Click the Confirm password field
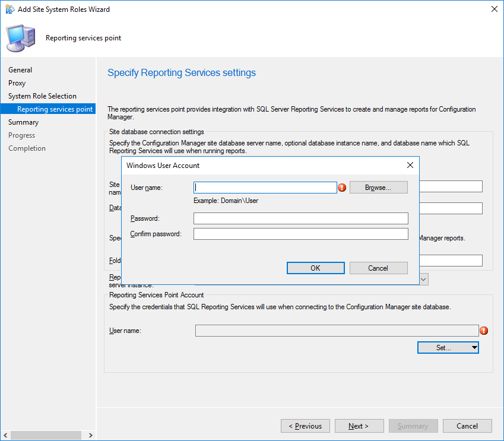504x441 pixels. click(x=300, y=233)
